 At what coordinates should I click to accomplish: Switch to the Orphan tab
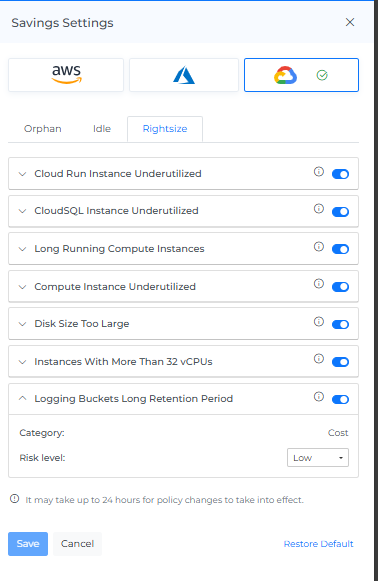click(x=43, y=129)
